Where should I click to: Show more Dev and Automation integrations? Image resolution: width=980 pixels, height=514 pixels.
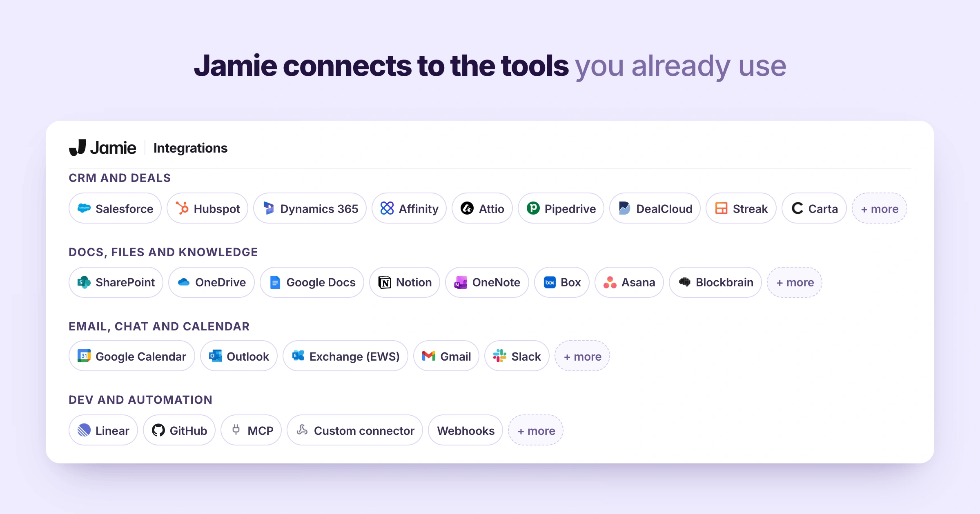[x=536, y=430]
